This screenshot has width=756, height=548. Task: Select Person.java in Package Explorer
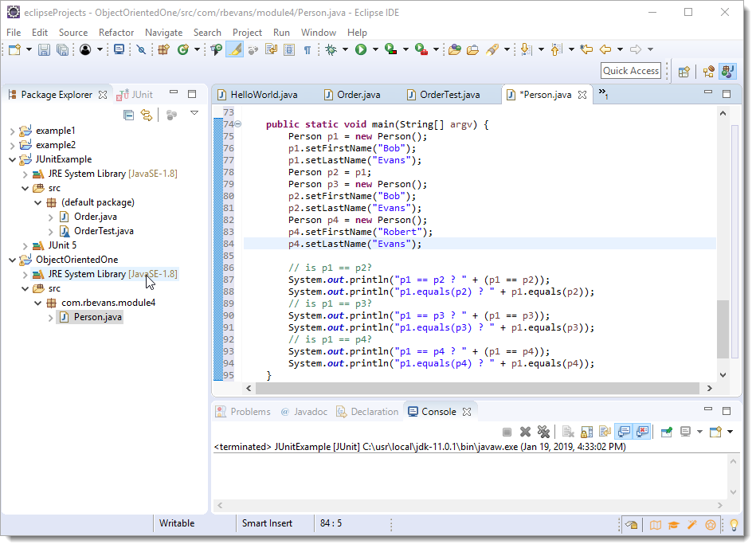98,318
